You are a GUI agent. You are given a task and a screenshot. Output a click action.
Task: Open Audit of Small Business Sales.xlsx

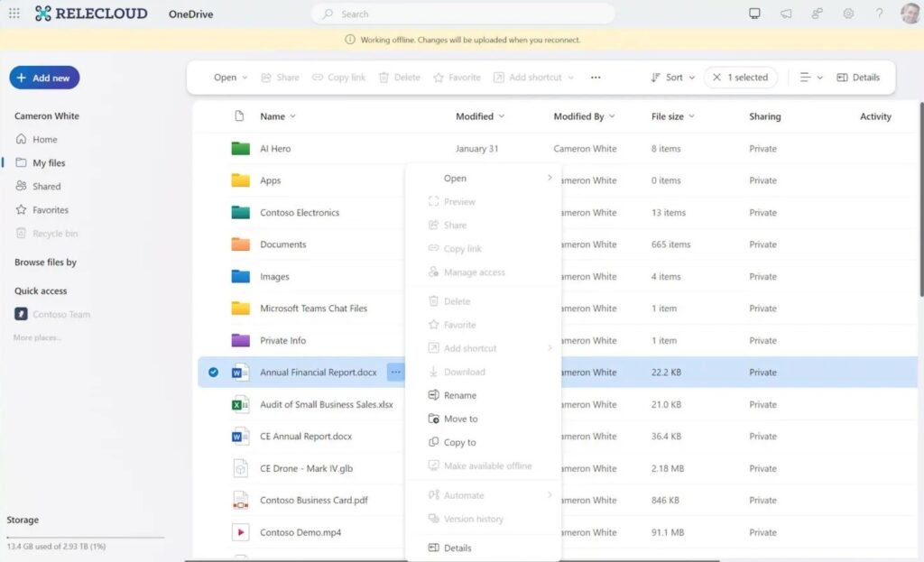327,405
